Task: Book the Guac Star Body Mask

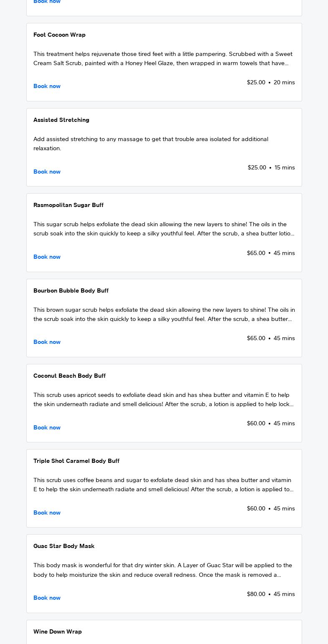Action: (47, 598)
